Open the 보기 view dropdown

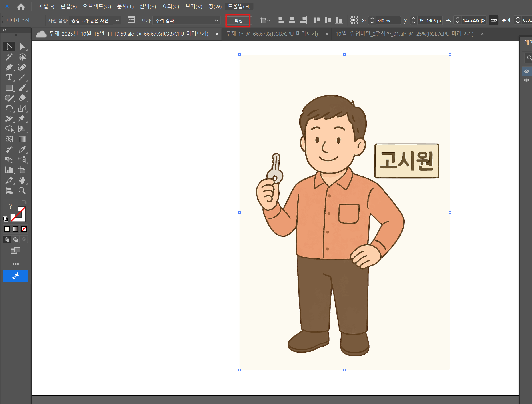187,20
